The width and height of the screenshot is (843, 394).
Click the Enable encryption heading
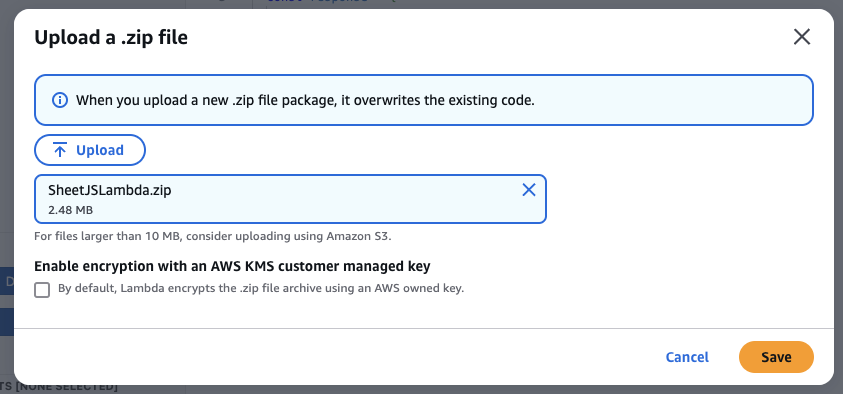point(232,266)
